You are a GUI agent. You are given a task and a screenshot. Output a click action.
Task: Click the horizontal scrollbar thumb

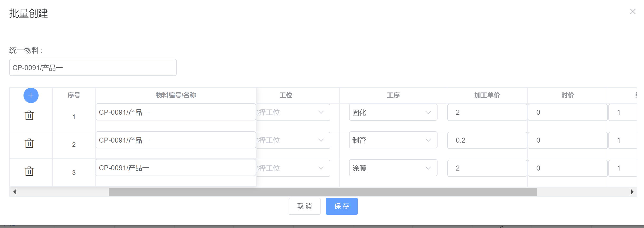point(323,192)
